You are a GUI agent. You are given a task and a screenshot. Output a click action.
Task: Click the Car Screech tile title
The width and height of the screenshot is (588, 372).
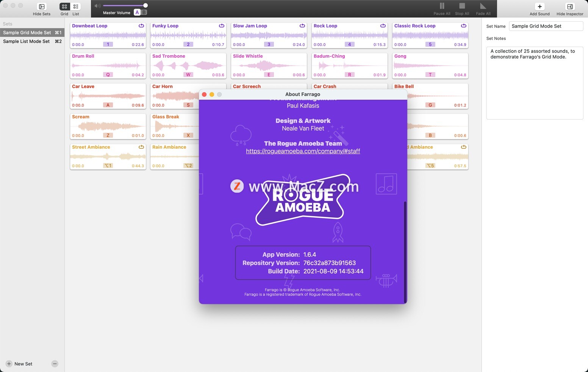point(247,86)
